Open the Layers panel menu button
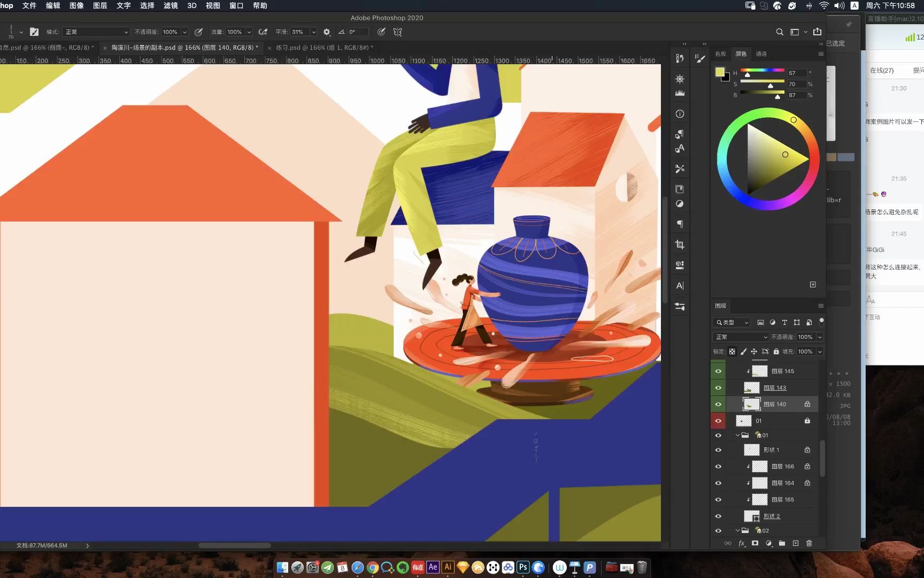 click(x=821, y=306)
